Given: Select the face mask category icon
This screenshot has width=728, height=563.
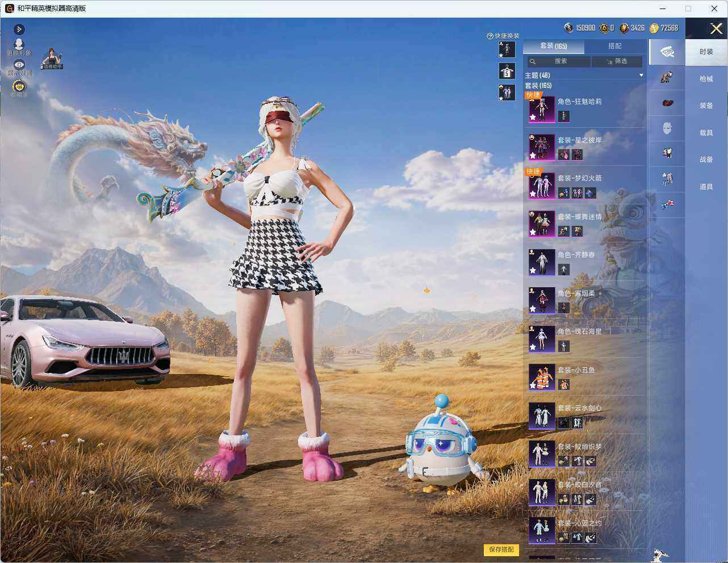Looking at the screenshot, I should 667,128.
